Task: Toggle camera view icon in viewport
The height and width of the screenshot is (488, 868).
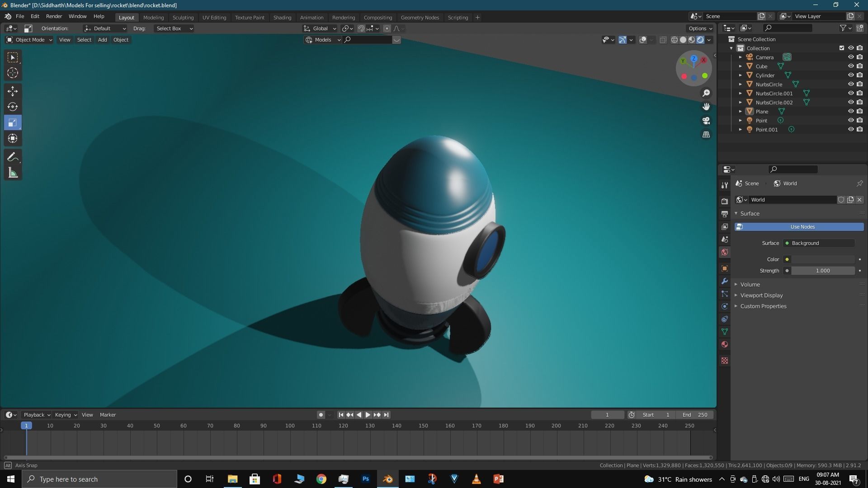Action: click(706, 121)
